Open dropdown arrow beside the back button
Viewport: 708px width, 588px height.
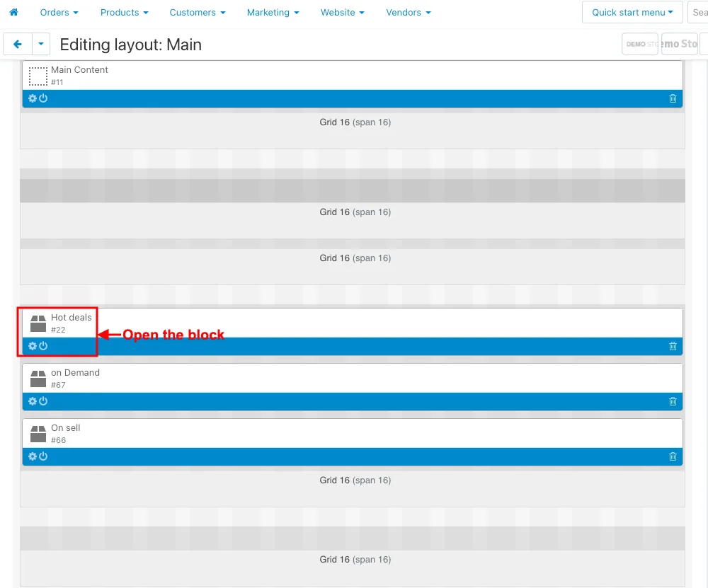tap(41, 45)
